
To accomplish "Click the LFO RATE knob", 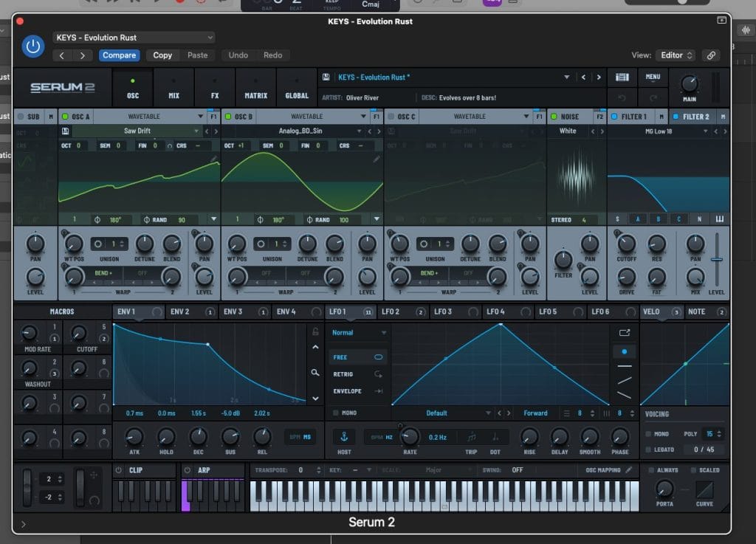I will click(410, 436).
